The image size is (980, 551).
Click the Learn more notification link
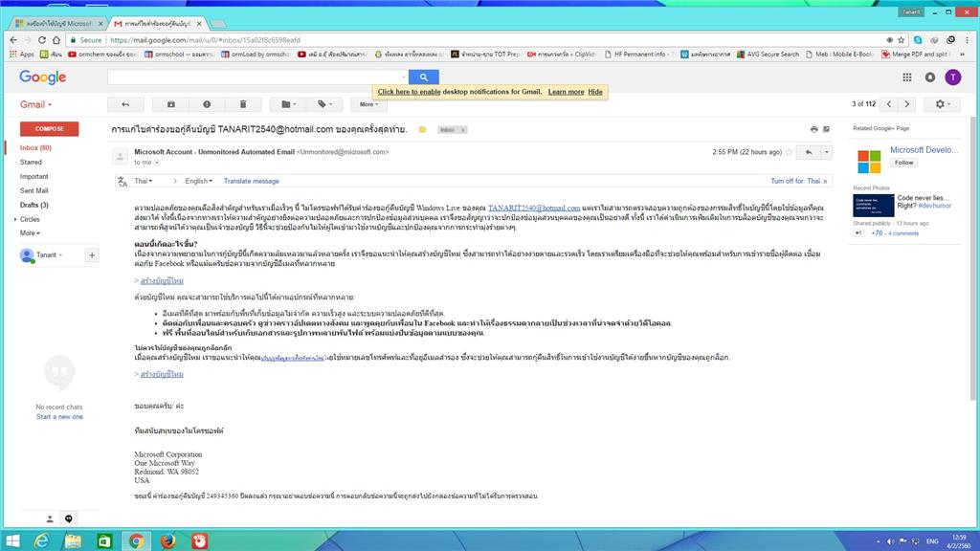[567, 92]
